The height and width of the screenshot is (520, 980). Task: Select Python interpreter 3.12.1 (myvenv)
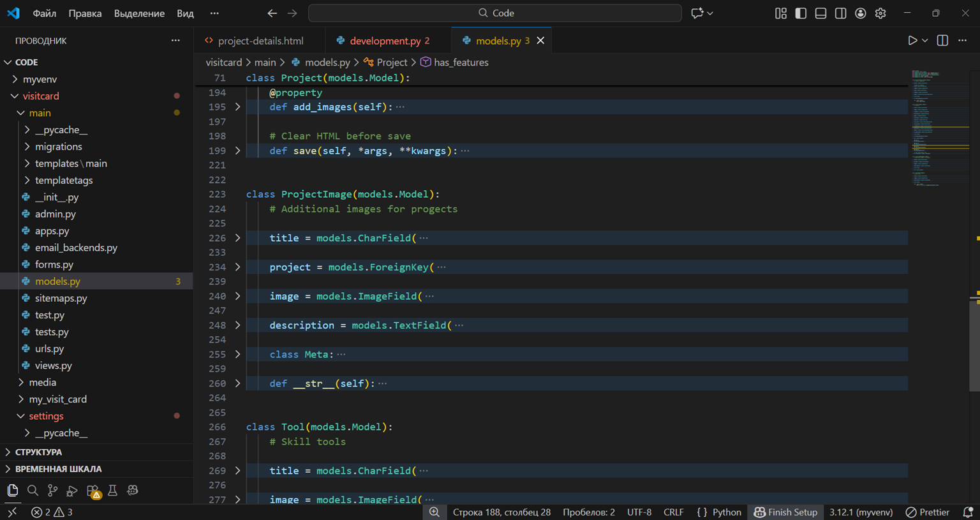coord(861,512)
